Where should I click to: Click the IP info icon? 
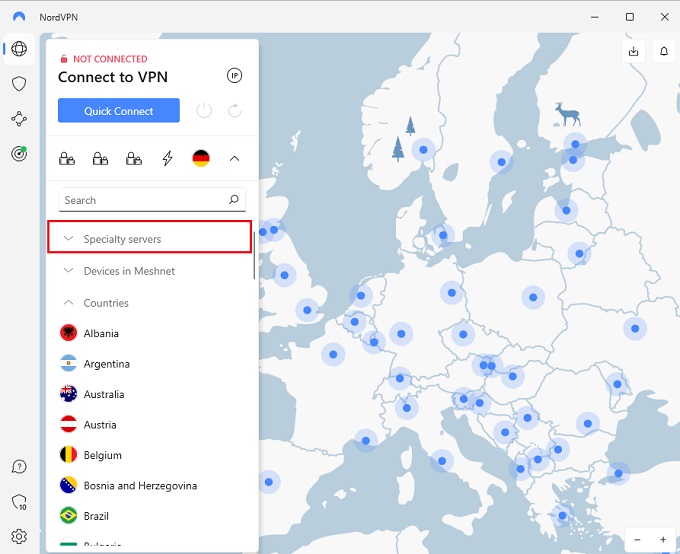click(235, 75)
